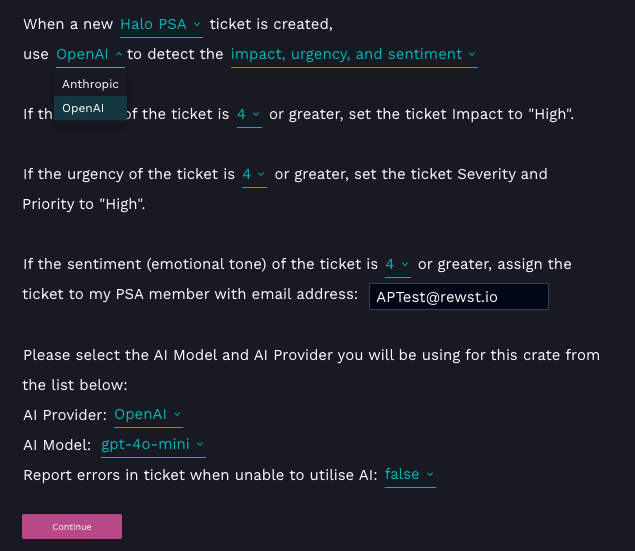
Task: Click the chevron arrow beside Halo PSA
Action: coord(197,24)
